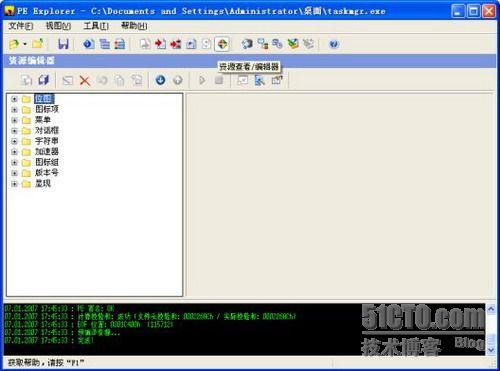500x371 pixels.
Task: Open Dependency Scanner tree-structure icon
Action: point(263,44)
